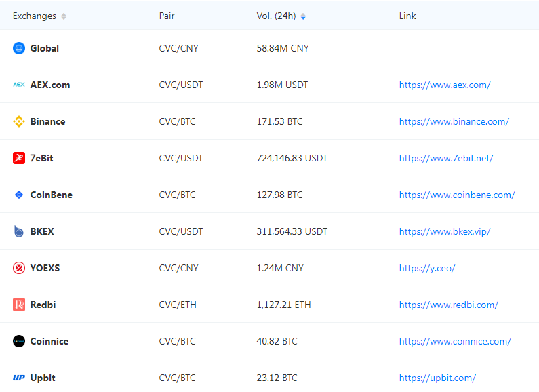Viewport: 539px width, 392px height.
Task: Open the https://upbit.com/ link
Action: click(437, 378)
